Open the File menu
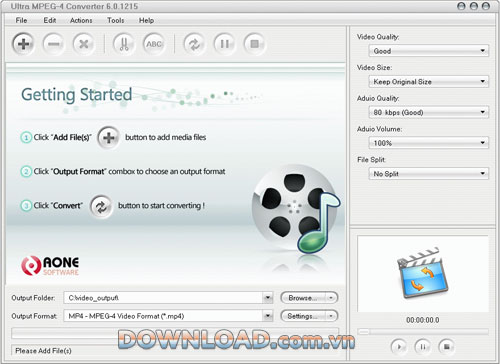This screenshot has width=500, height=364. (x=21, y=20)
